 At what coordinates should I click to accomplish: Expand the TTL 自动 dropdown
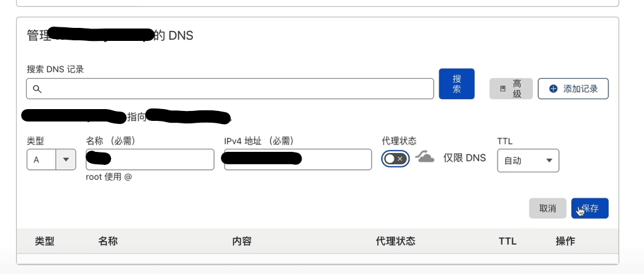[528, 161]
